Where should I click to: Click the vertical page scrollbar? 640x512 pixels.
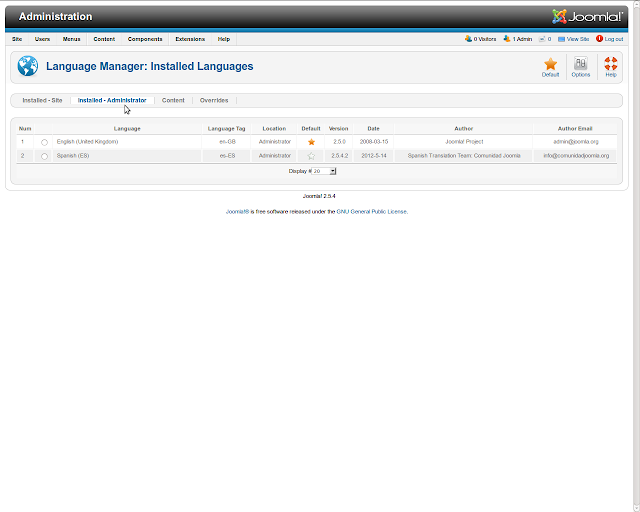click(636, 256)
